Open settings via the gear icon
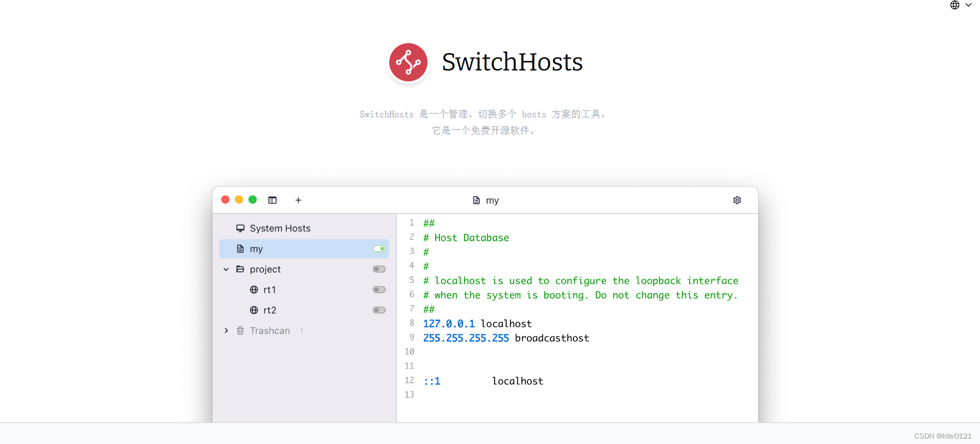The height and width of the screenshot is (444, 980). coord(737,200)
